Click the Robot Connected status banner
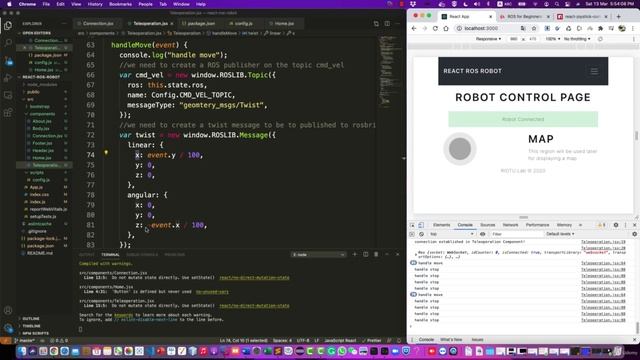Viewport: 640px width, 360px height. click(x=523, y=119)
